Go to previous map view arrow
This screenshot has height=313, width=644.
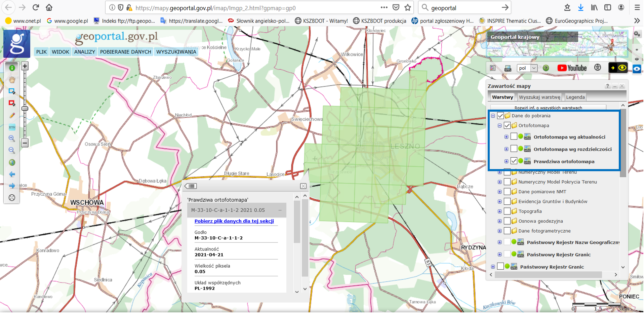(12, 174)
